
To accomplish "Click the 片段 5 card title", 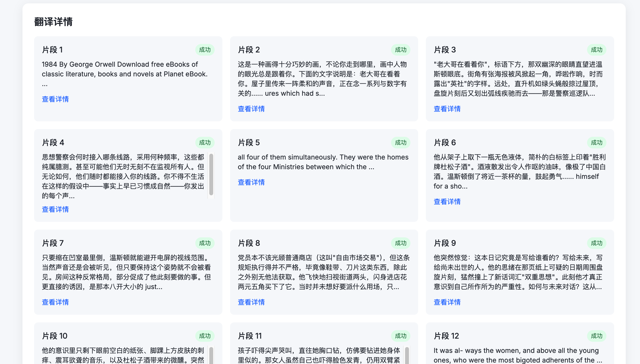I will click(249, 143).
